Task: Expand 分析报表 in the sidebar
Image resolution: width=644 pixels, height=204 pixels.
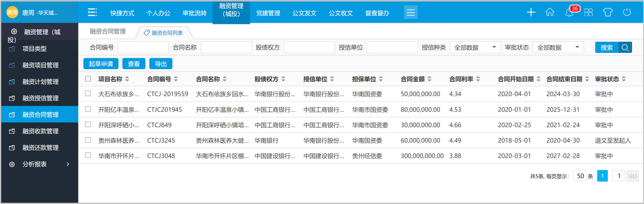Action: (40, 164)
